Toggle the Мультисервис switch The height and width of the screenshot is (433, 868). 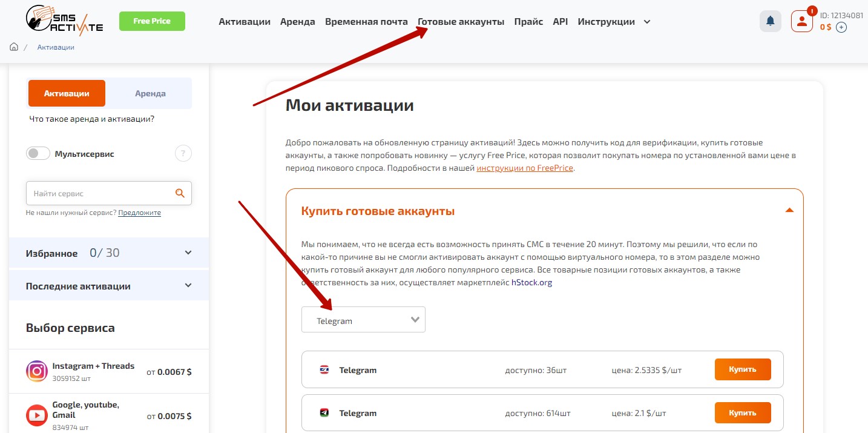click(x=38, y=154)
